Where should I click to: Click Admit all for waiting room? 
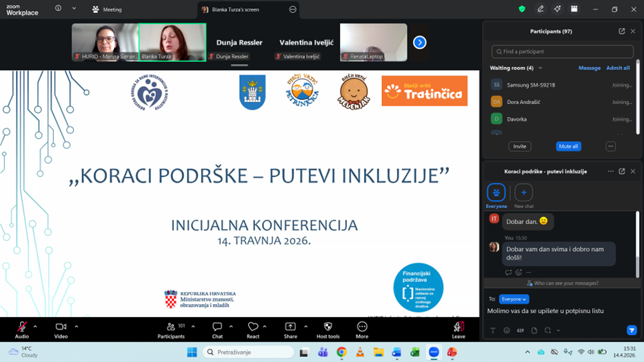pyautogui.click(x=618, y=68)
